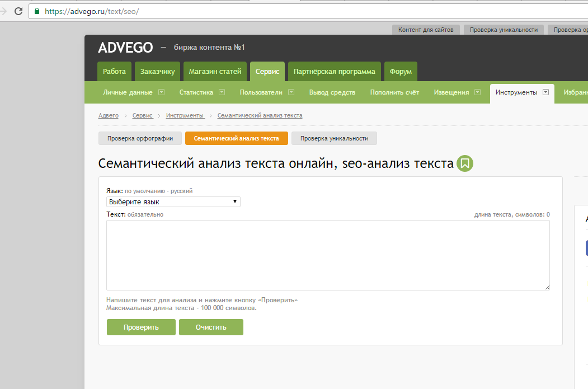Image resolution: width=588 pixels, height=389 pixels.
Task: Open Статистика menu item
Action: click(196, 92)
